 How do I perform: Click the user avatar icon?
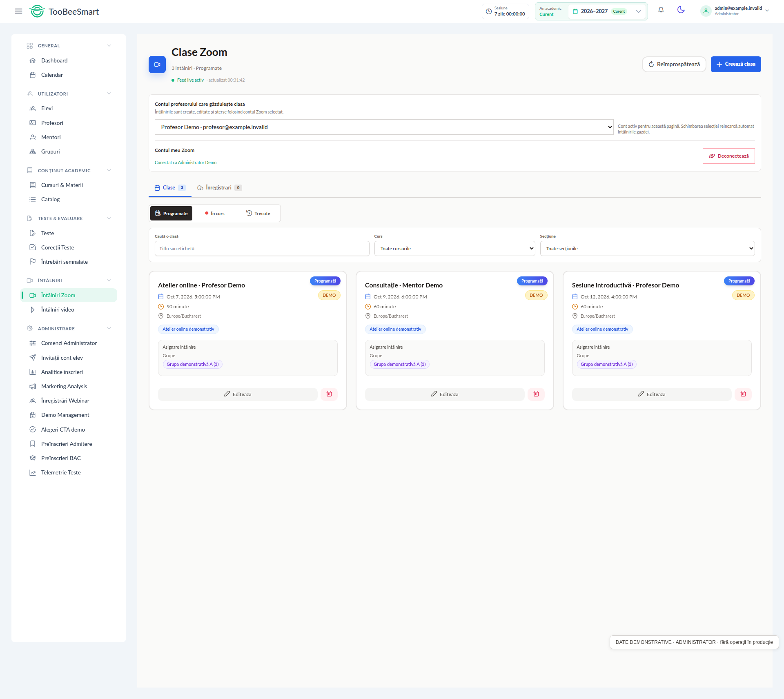[x=706, y=11]
